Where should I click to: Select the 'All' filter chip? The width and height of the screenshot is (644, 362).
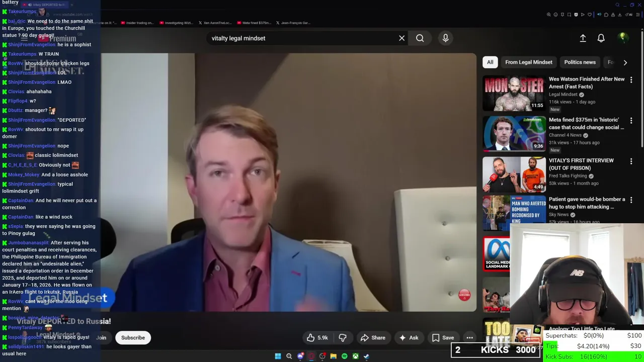coord(490,62)
